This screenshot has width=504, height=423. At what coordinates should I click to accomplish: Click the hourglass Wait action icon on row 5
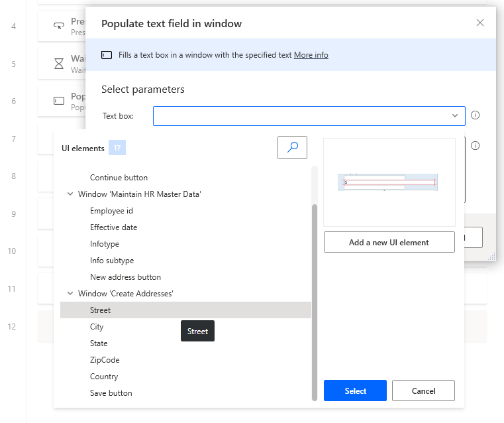coord(59,64)
